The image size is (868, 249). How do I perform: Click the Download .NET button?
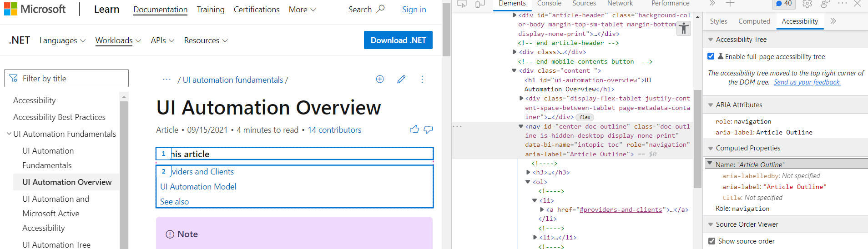click(x=398, y=40)
